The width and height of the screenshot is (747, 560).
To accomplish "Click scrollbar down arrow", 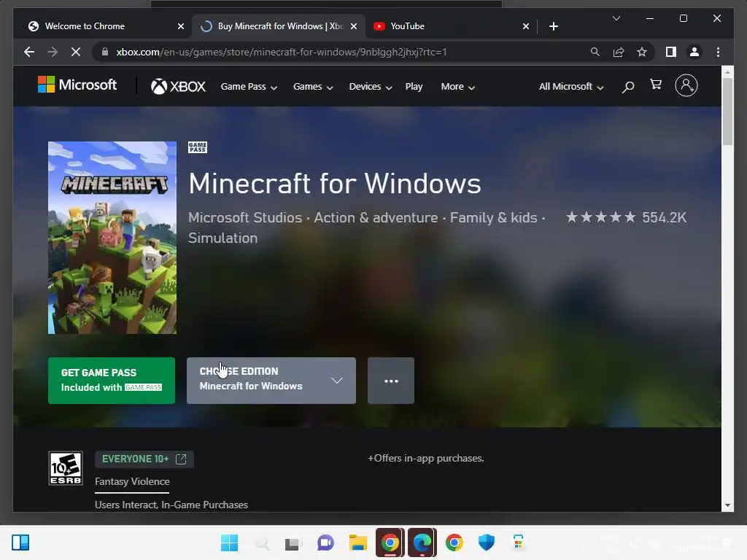I will coord(727,506).
